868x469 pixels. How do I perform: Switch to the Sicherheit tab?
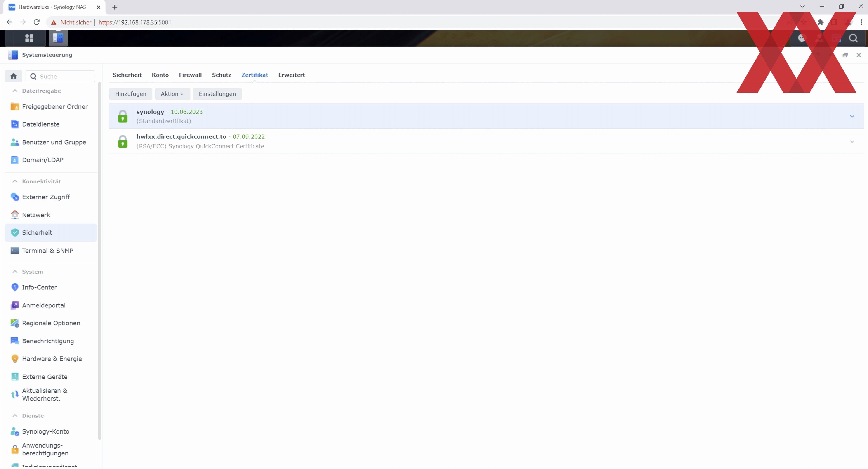tap(127, 75)
